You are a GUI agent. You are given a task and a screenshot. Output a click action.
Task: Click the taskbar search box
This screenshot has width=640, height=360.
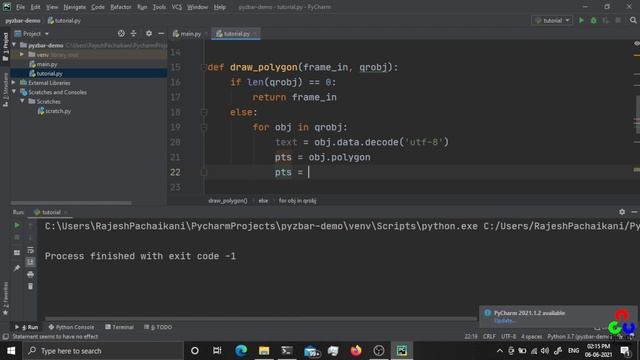click(103, 351)
